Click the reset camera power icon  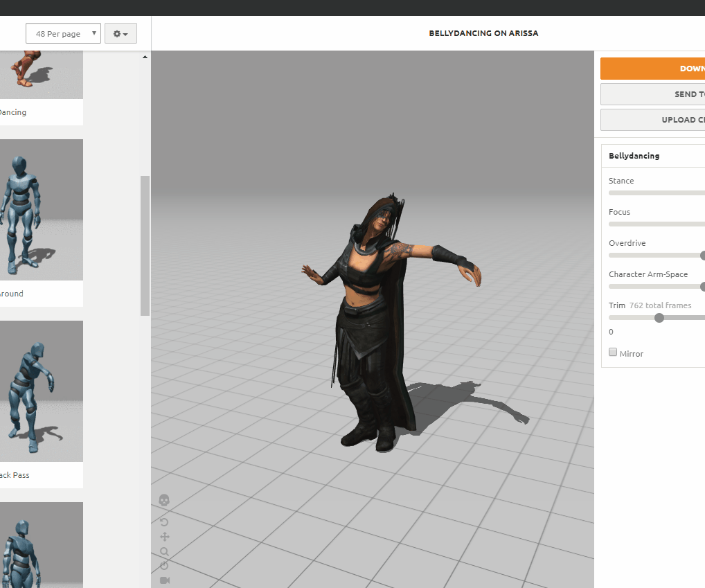[164, 565]
